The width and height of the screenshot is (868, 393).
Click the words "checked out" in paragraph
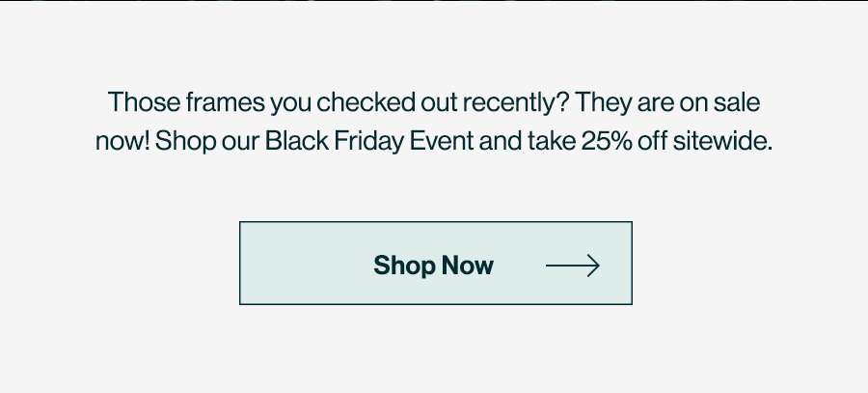click(387, 102)
